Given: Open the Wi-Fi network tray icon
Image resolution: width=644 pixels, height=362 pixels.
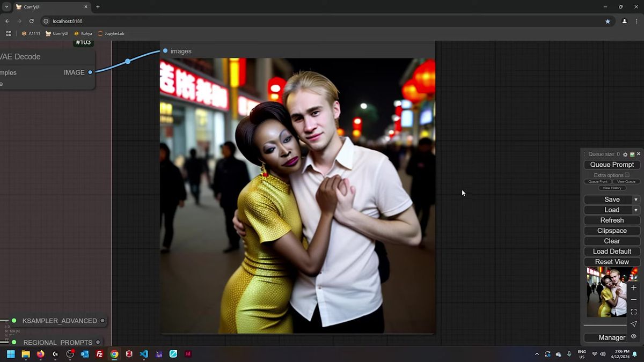Looking at the screenshot, I should click(595, 354).
